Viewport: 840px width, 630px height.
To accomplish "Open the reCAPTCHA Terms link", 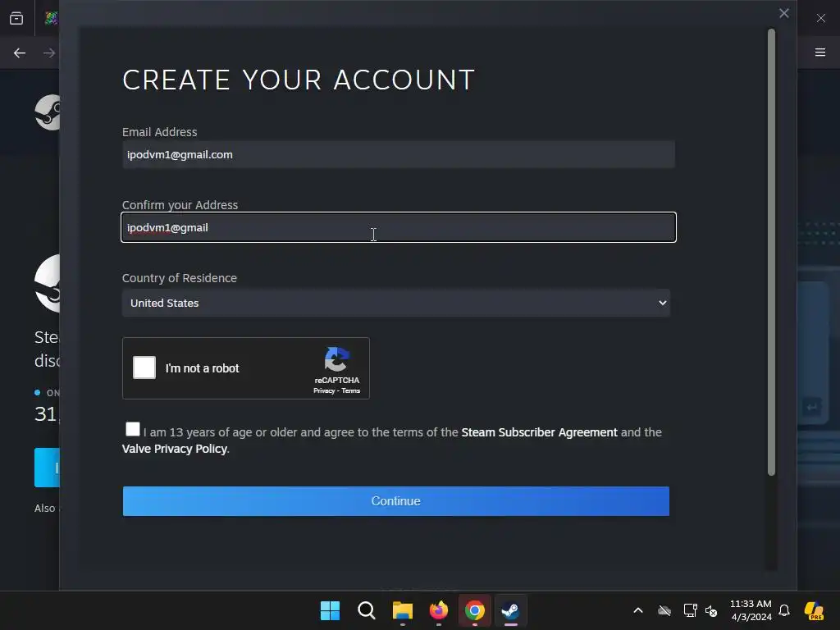I will [x=351, y=391].
